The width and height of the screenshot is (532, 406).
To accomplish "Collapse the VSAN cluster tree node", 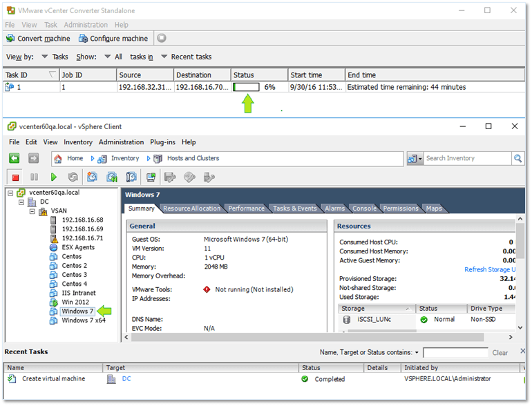I will (32, 211).
